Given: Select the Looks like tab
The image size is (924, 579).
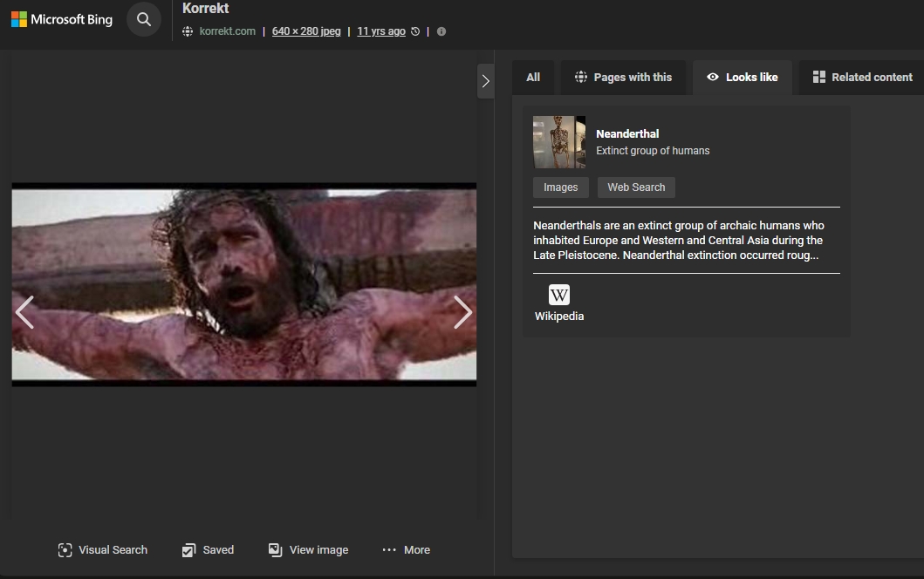Looking at the screenshot, I should 743,77.
